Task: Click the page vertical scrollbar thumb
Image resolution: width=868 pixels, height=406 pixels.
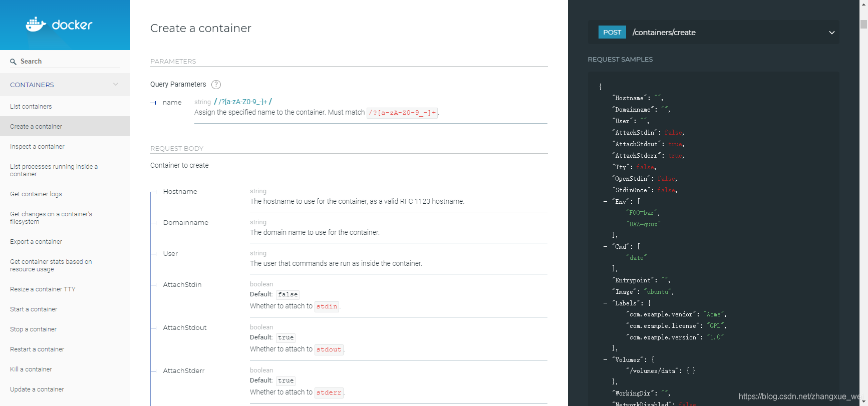Action: 863,24
